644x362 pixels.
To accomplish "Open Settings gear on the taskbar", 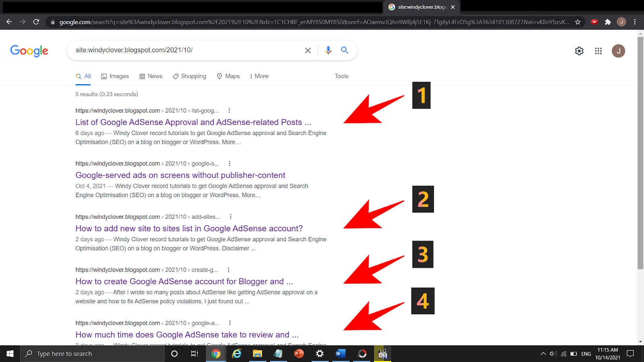I will [320, 354].
